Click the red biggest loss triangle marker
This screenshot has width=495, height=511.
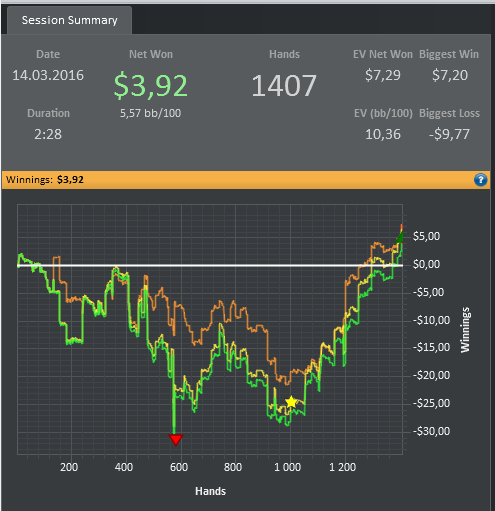[176, 440]
